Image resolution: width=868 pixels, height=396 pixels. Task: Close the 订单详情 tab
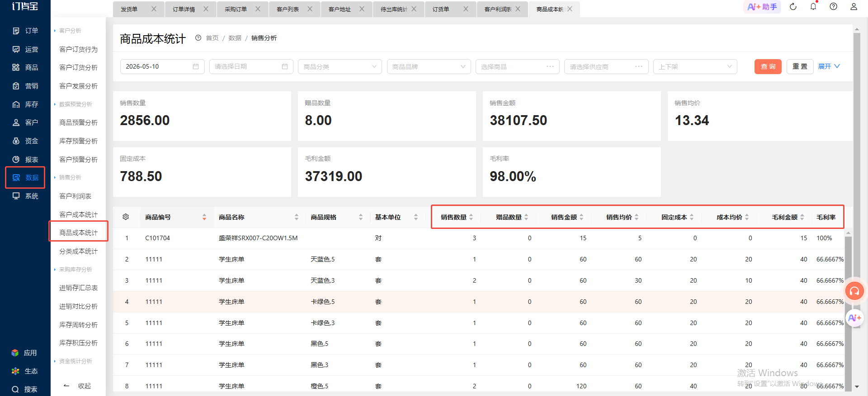[x=206, y=9]
